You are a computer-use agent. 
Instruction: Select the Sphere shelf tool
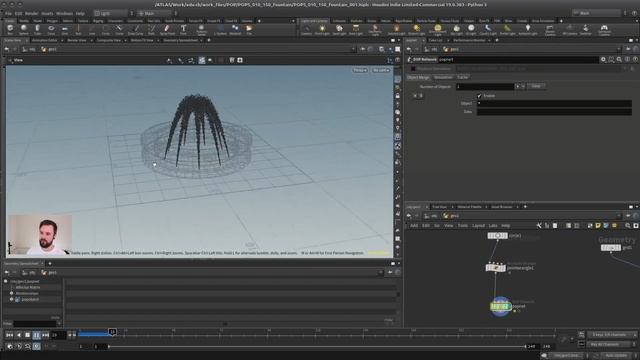(24, 29)
